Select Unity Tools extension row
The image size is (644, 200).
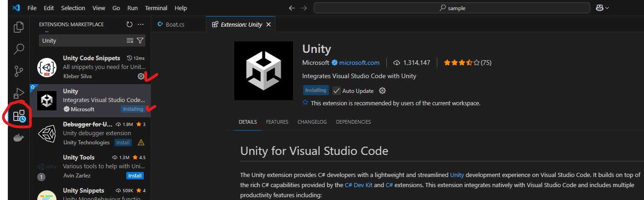click(x=90, y=167)
